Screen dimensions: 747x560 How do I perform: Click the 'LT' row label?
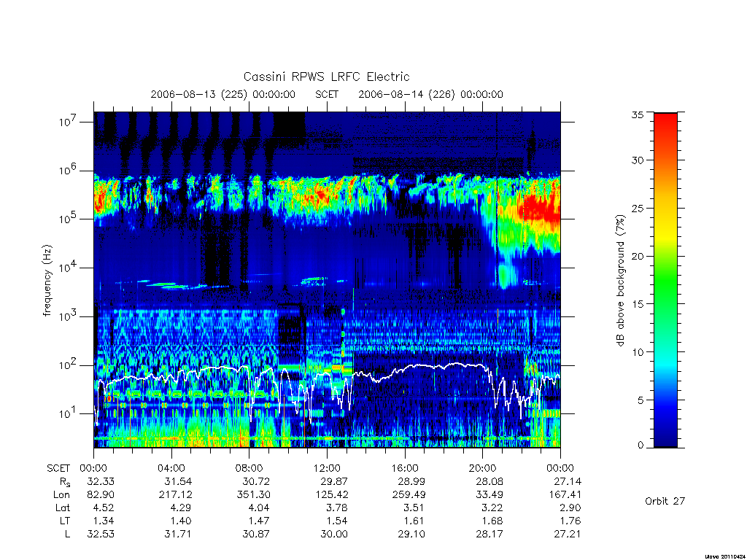65,521
